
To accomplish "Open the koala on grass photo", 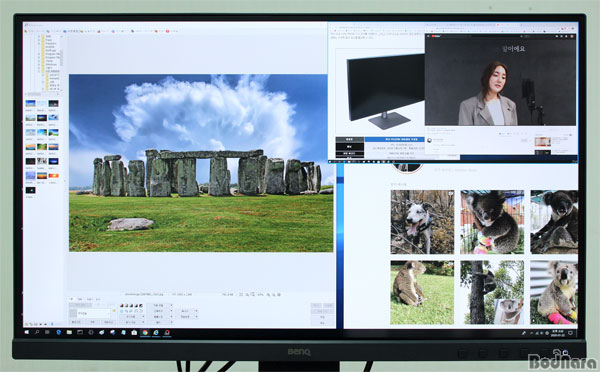I will (422, 292).
